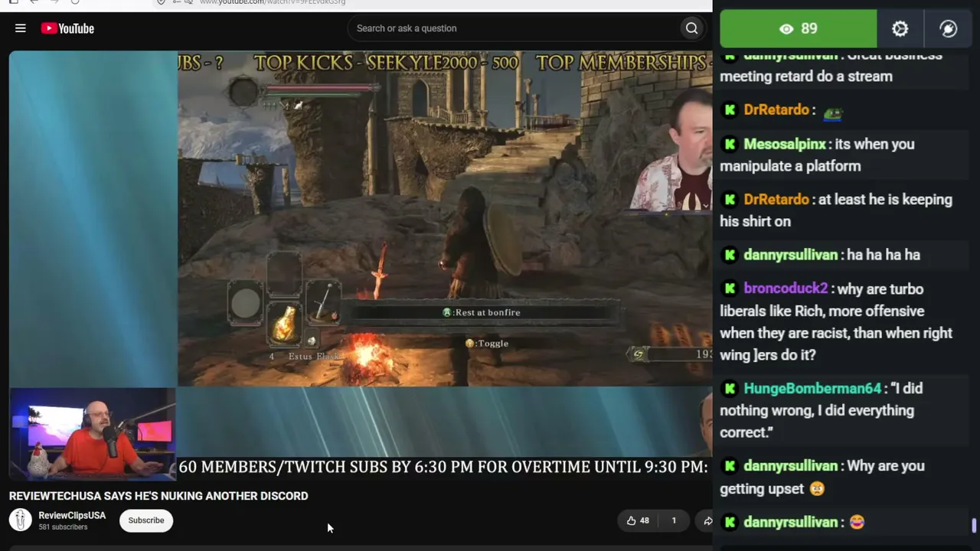Open HungeBomberman64's chat profile
This screenshot has width=980, height=551.
[x=812, y=388]
